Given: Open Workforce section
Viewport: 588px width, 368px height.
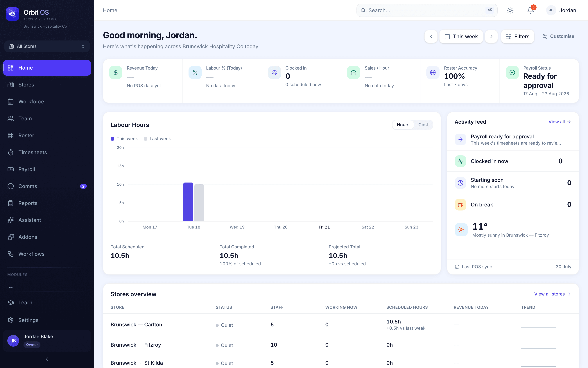Looking at the screenshot, I should pyautogui.click(x=47, y=102).
